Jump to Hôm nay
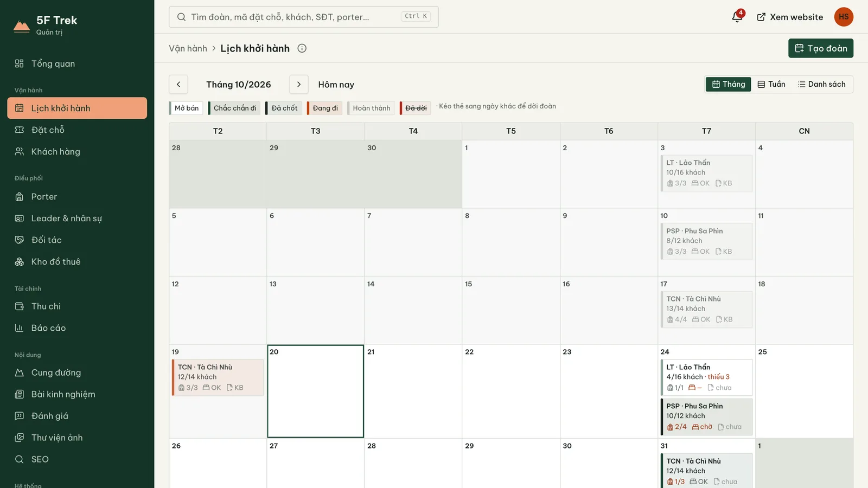 [x=336, y=85]
